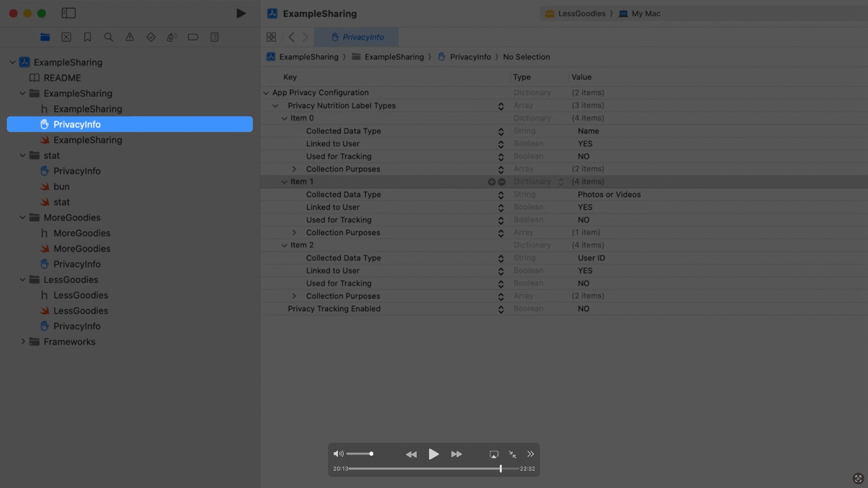The height and width of the screenshot is (488, 868).
Task: Collapse the ExampleSharing group folder
Action: pos(23,93)
